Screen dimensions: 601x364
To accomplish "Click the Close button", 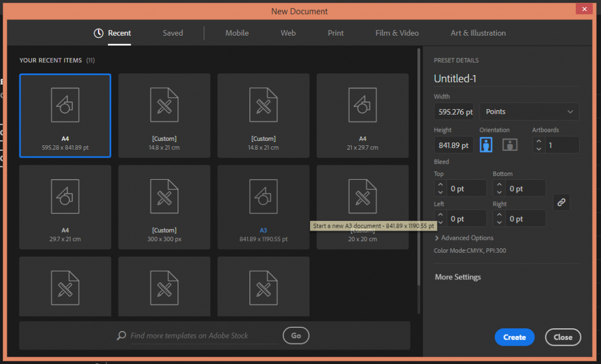I will point(563,337).
